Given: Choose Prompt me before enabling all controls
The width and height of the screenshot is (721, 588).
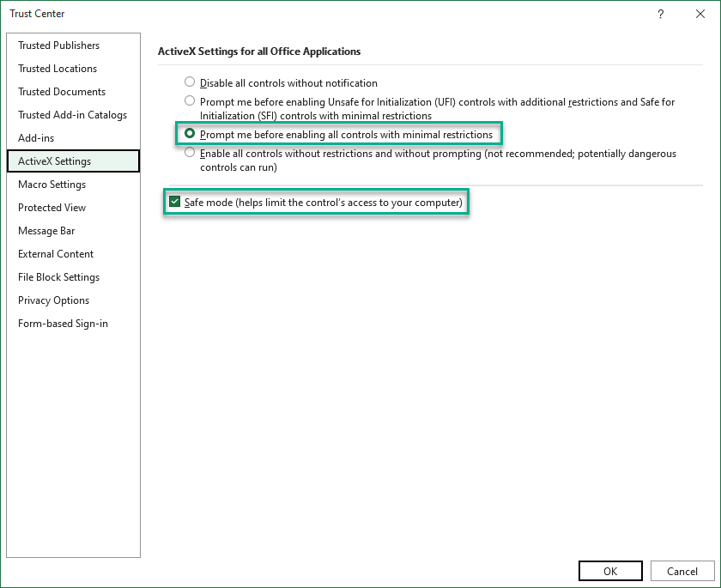Looking at the screenshot, I should 190,134.
